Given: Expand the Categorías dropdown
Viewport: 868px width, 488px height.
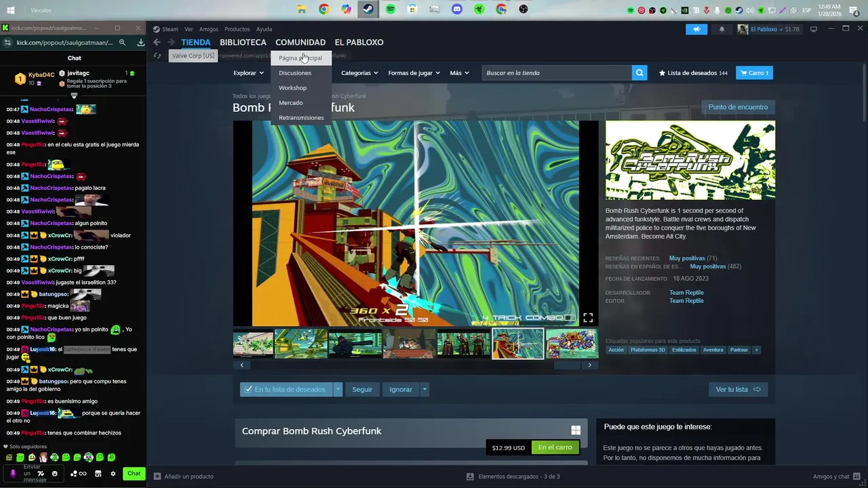Looking at the screenshot, I should (359, 73).
